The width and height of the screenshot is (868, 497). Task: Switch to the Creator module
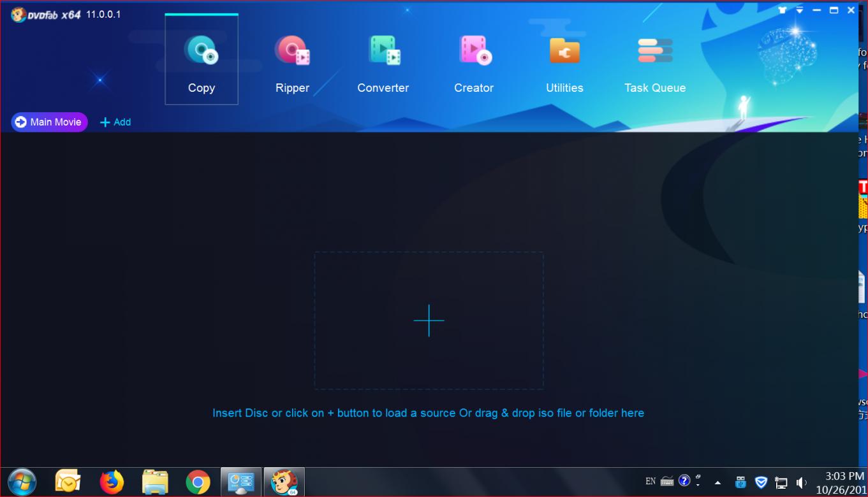tap(474, 64)
